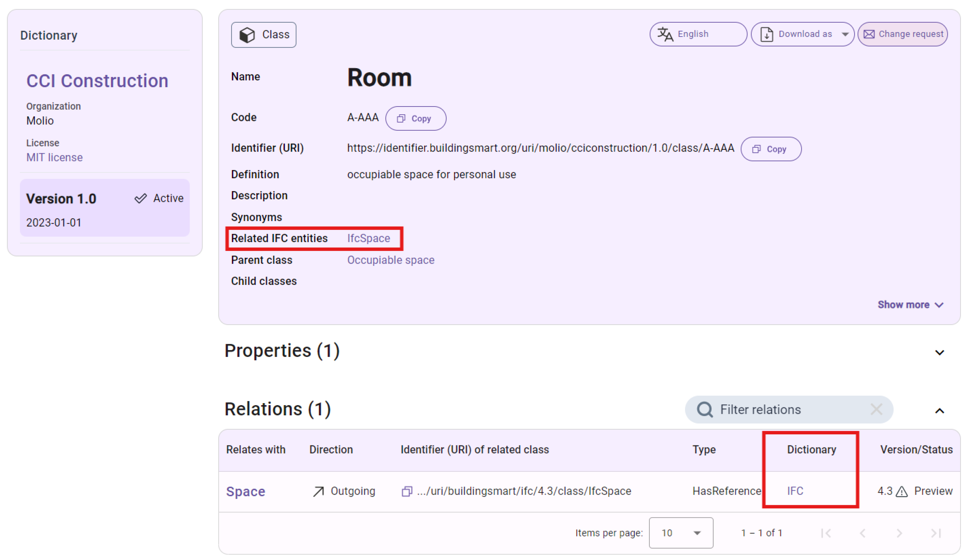Type in the Filter relations field
970x560 pixels.
pyautogui.click(x=788, y=410)
